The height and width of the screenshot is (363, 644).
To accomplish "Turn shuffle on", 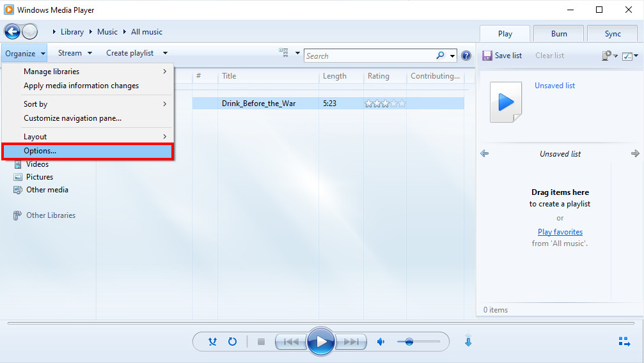I will tap(212, 341).
